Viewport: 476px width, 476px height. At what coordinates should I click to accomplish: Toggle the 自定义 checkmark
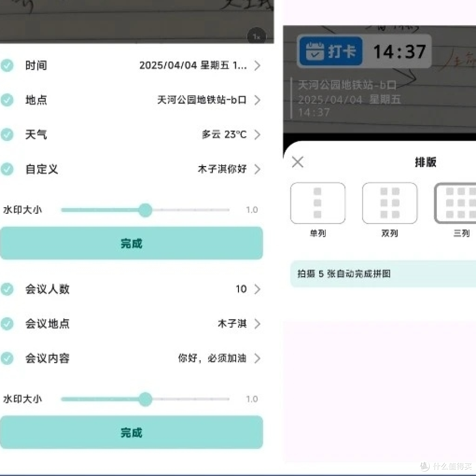pyautogui.click(x=7, y=169)
